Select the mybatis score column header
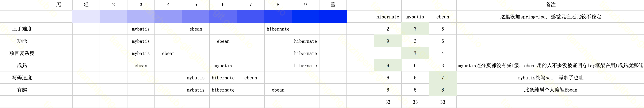Viewport: 644px width, 108px height. click(x=415, y=17)
